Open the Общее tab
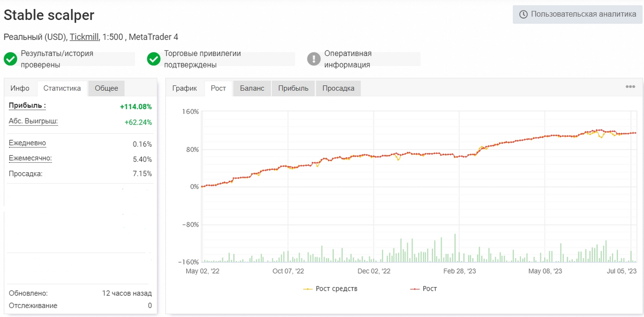644x317 pixels. pos(106,88)
